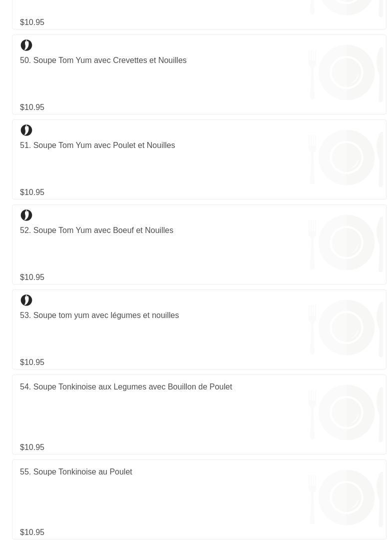
Task: Click plate placeholder image for item 51
Action: (346, 158)
